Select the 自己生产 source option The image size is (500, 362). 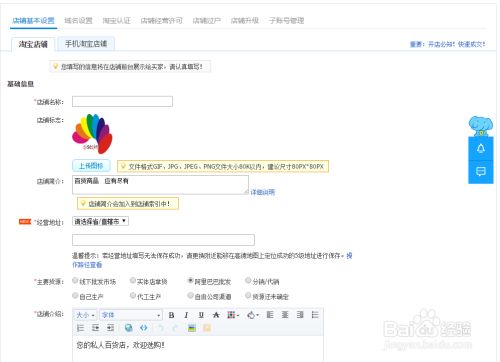(x=75, y=295)
